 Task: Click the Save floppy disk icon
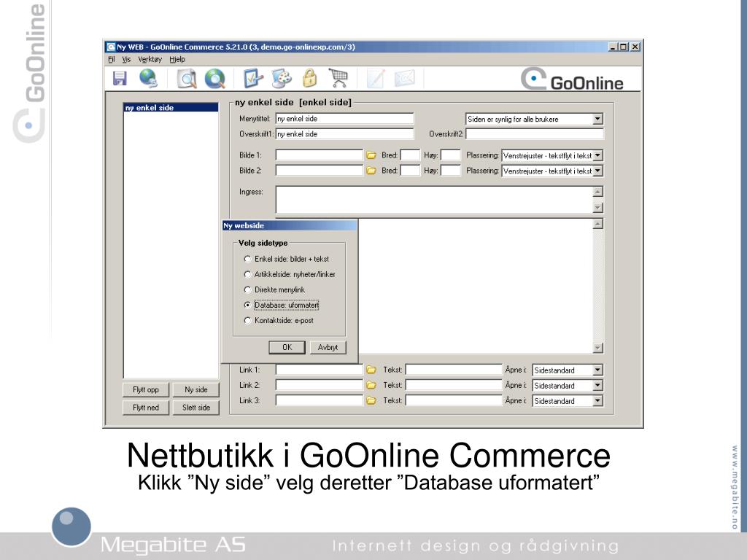coord(120,78)
